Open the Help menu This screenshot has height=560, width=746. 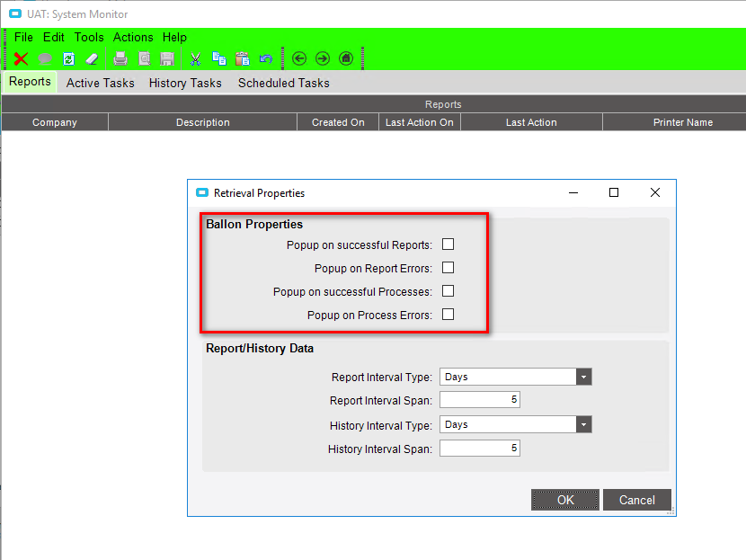(174, 37)
